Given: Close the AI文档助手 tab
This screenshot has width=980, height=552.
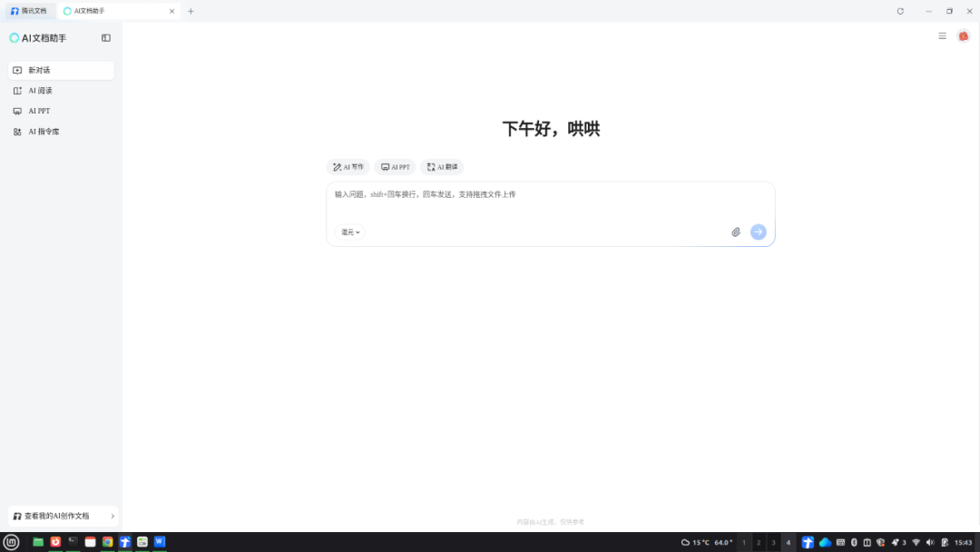Looking at the screenshot, I should [x=171, y=11].
